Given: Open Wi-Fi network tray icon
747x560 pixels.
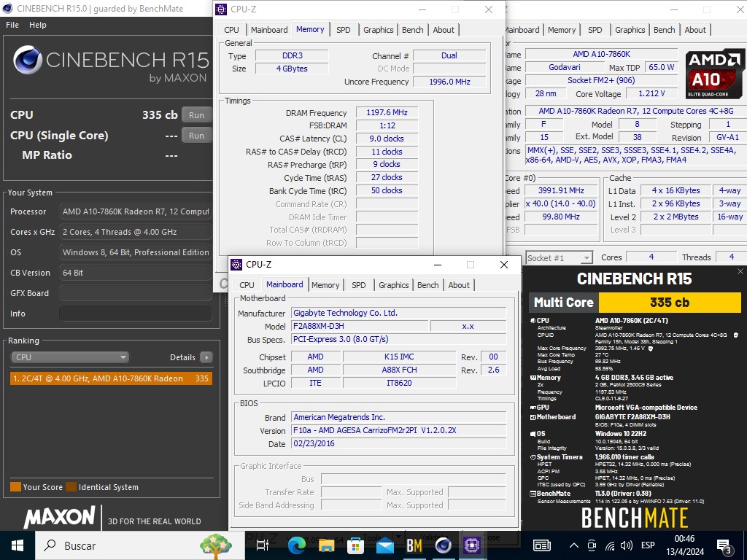Looking at the screenshot, I should click(610, 545).
